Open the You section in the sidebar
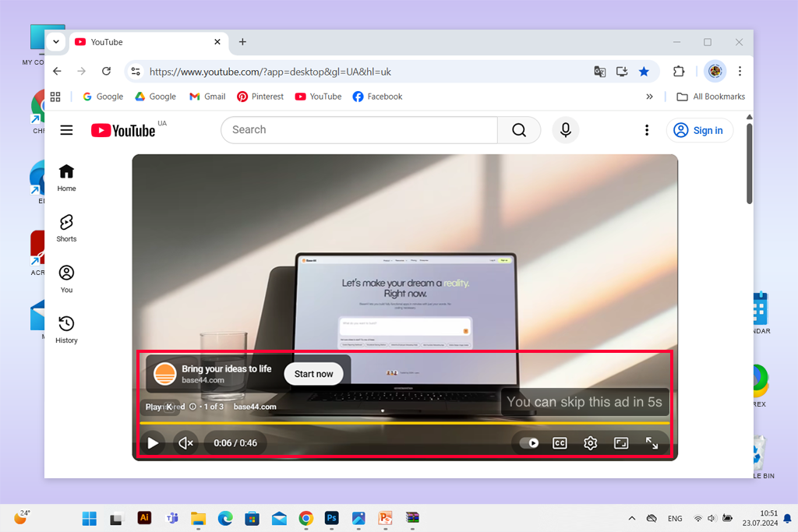This screenshot has width=798, height=532. point(66,279)
